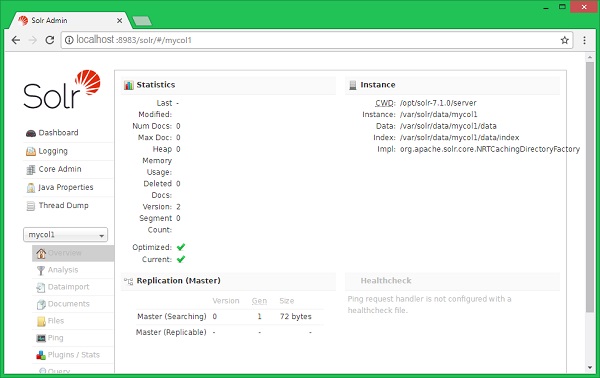Viewport: 600px width, 378px height.
Task: Click the Files folder icon
Action: (x=41, y=321)
